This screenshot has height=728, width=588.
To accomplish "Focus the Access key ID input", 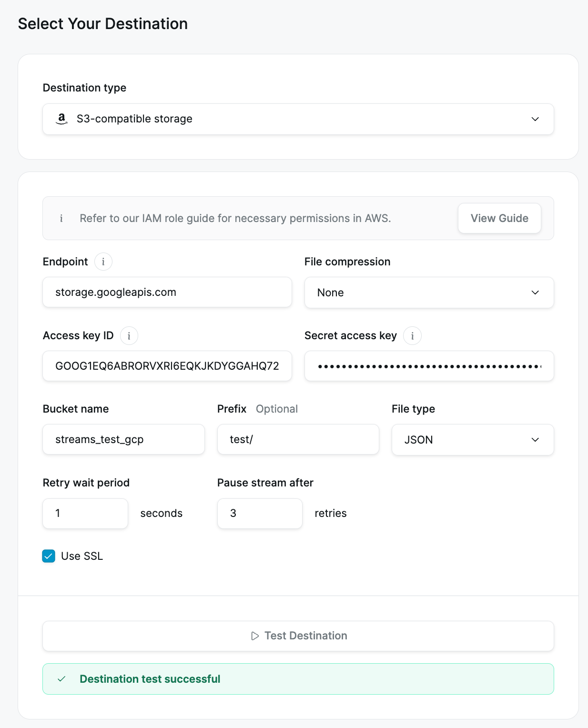I will (167, 366).
